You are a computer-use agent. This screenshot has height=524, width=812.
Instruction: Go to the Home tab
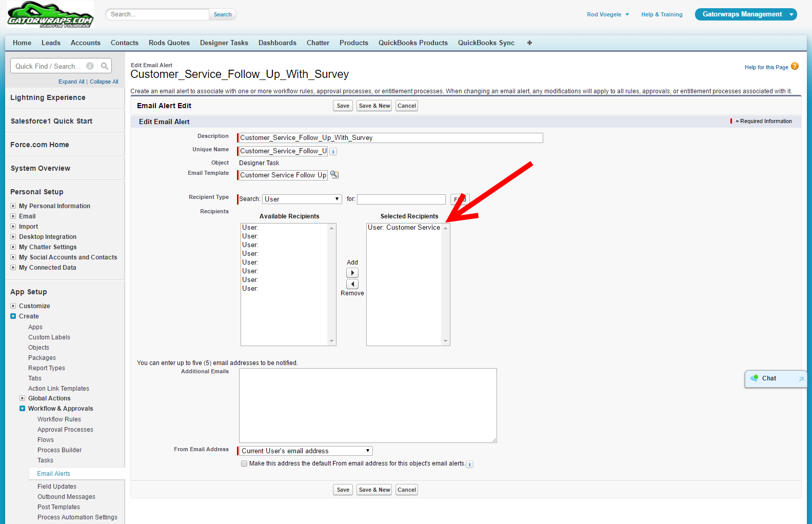(x=22, y=43)
